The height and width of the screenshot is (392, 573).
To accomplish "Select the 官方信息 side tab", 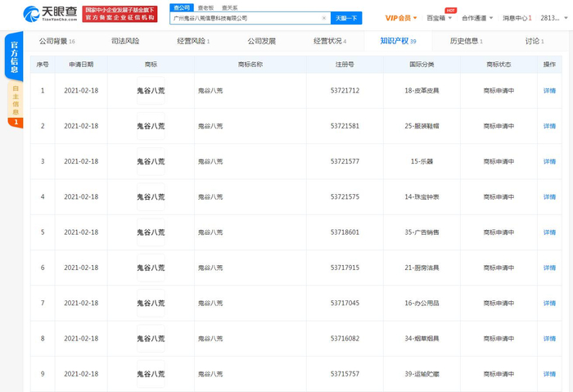I will click(x=15, y=57).
